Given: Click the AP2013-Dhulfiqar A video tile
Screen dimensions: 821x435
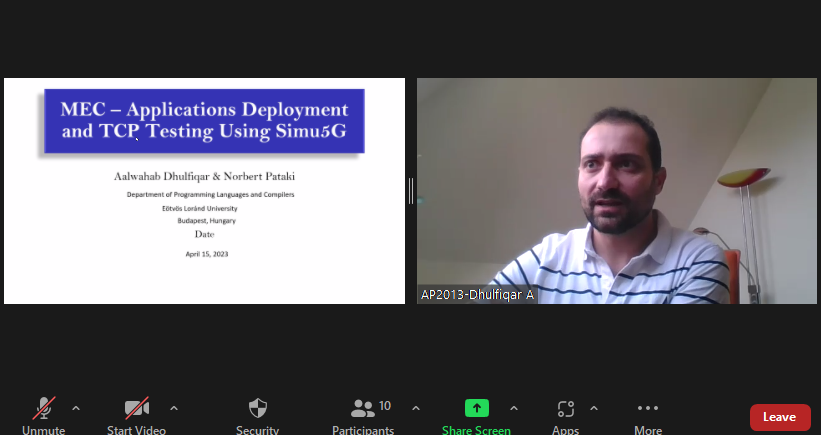Looking at the screenshot, I should pos(616,191).
